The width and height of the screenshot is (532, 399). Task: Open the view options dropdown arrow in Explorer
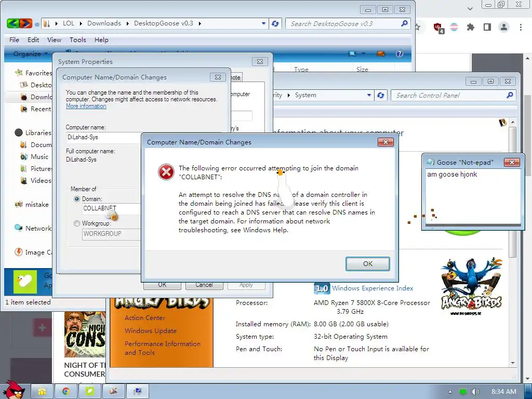coord(363,54)
